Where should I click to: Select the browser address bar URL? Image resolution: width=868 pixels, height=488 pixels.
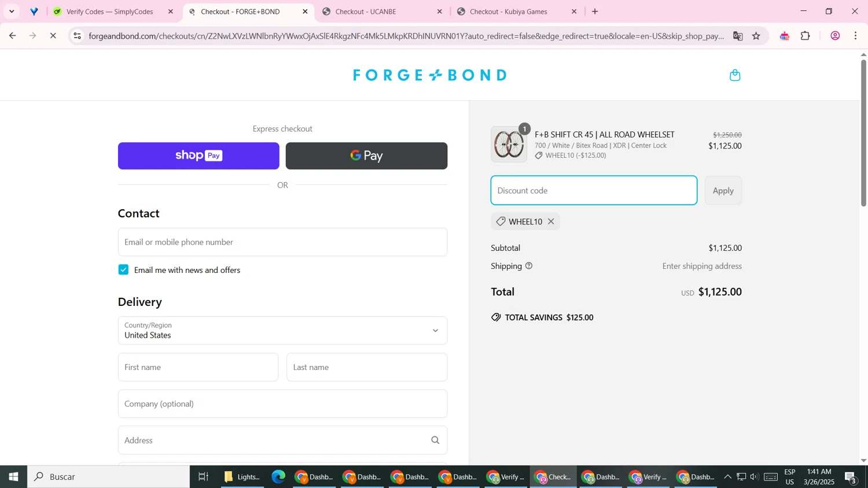tap(406, 36)
